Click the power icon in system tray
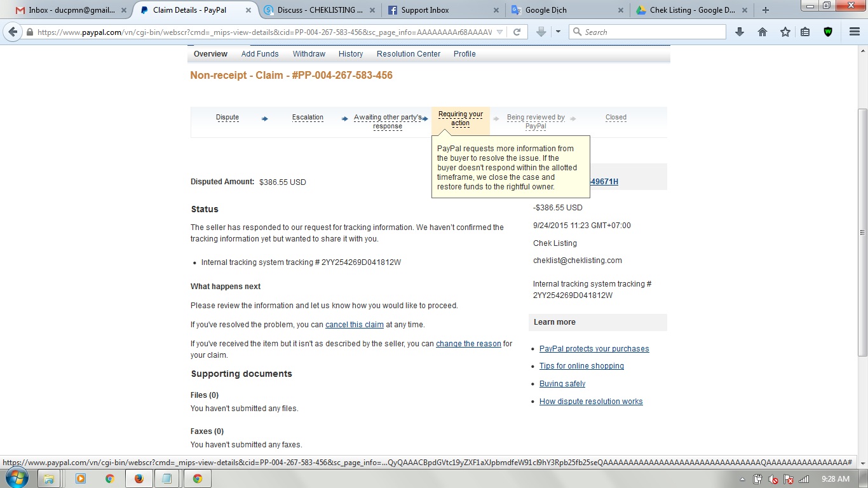The height and width of the screenshot is (488, 868). (x=757, y=479)
